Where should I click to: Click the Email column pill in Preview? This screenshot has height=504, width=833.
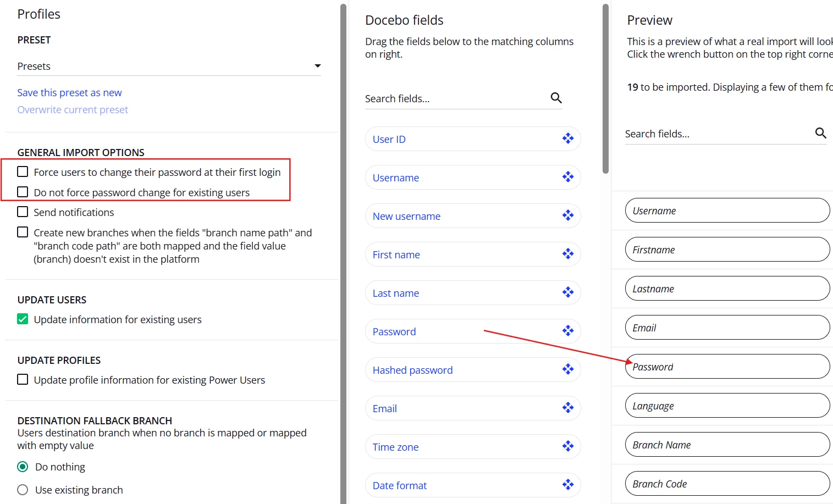coord(727,328)
